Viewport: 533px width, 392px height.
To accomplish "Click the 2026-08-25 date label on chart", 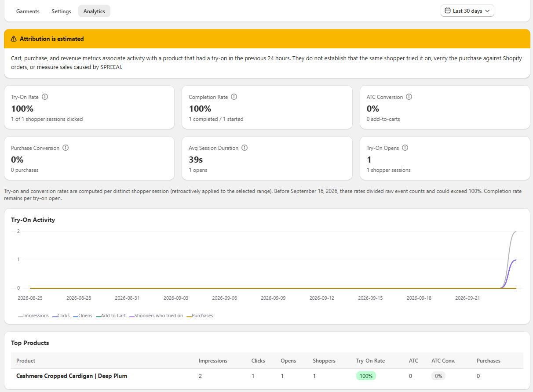I will point(30,298).
